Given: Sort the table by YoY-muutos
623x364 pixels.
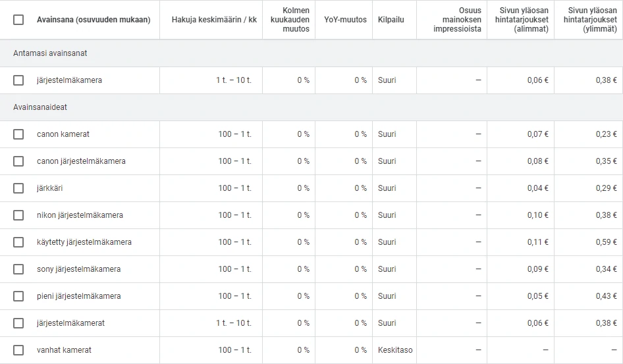Looking at the screenshot, I should (x=346, y=20).
